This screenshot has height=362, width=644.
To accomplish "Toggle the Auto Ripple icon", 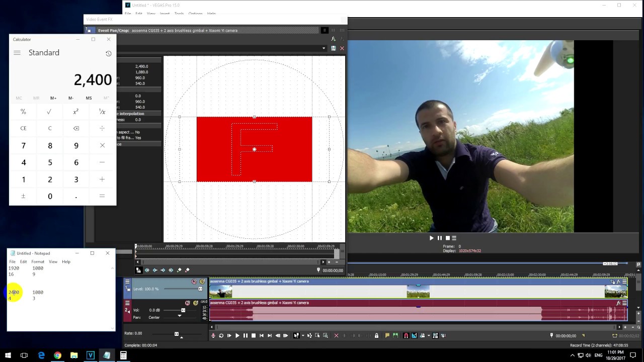I will (422, 335).
